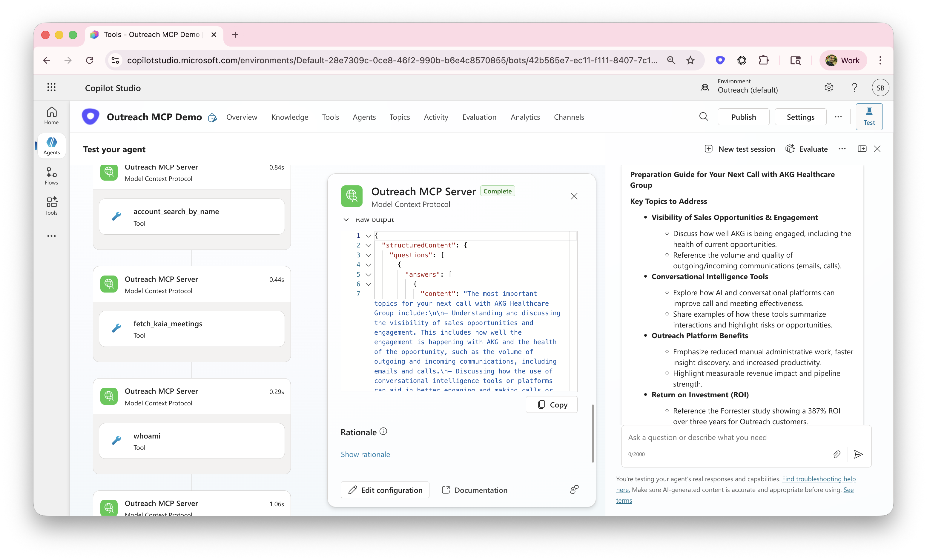Select the fetch_kaia_meetings tool card
927x560 pixels.
pos(191,329)
